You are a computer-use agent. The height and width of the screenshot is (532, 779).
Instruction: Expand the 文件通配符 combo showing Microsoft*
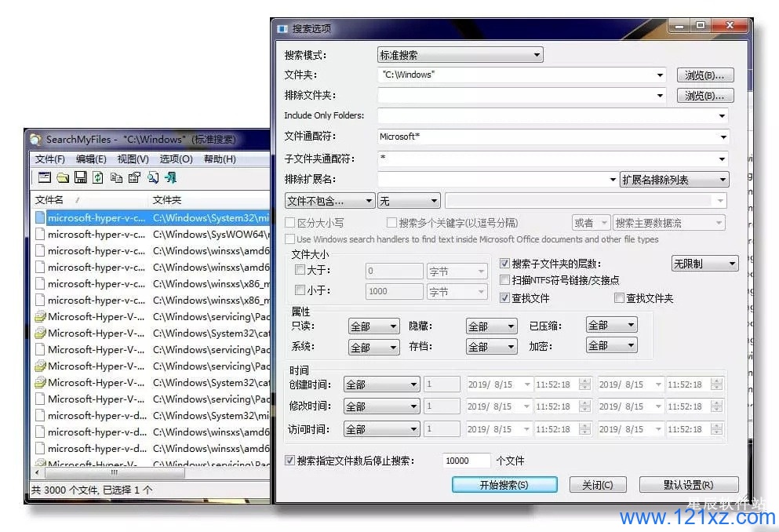pyautogui.click(x=723, y=137)
